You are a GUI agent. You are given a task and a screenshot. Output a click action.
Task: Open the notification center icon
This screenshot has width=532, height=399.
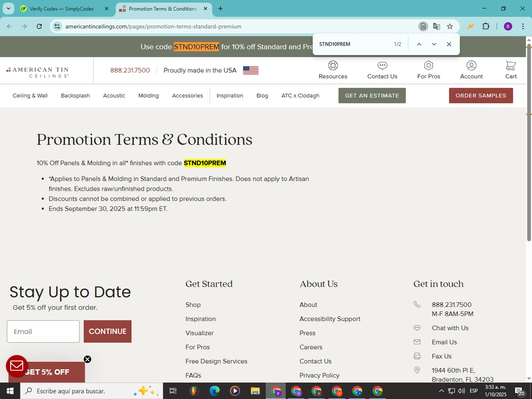point(520,391)
